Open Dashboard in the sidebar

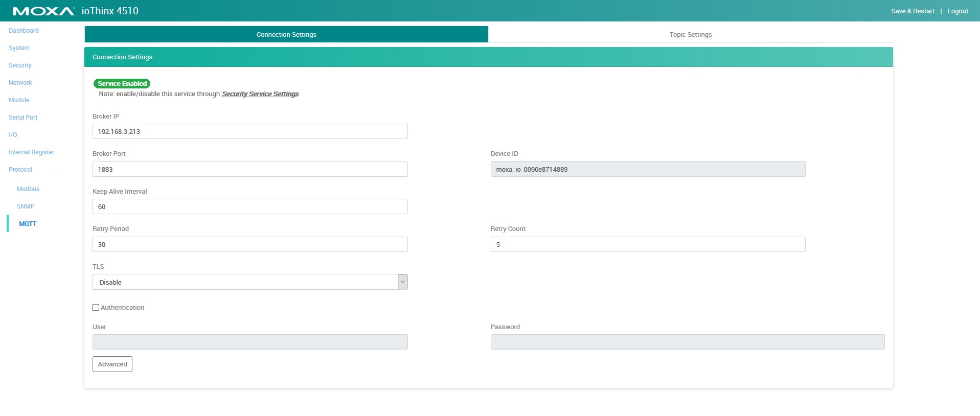(24, 31)
